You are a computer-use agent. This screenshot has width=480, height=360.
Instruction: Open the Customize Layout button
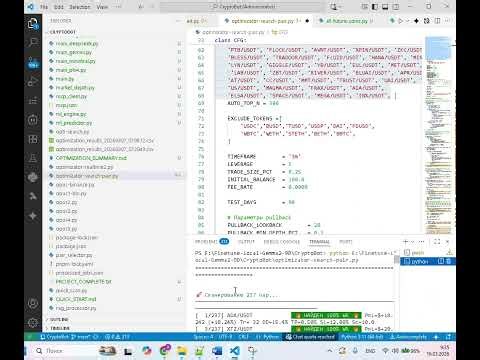tap(364, 7)
